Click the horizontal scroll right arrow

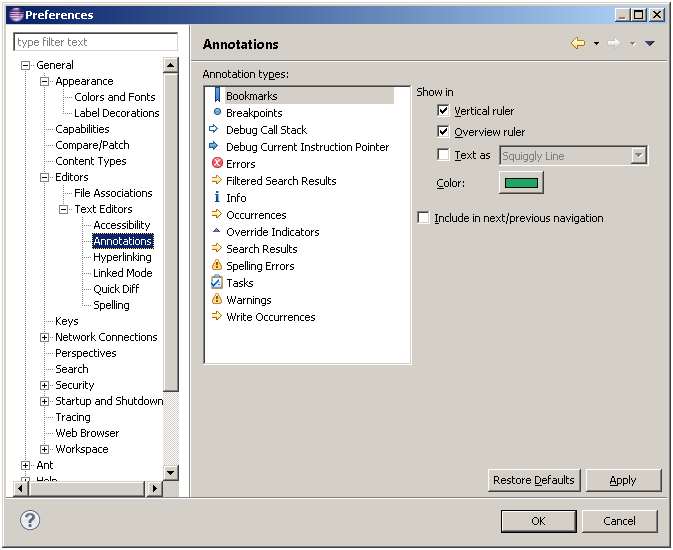(x=155, y=488)
